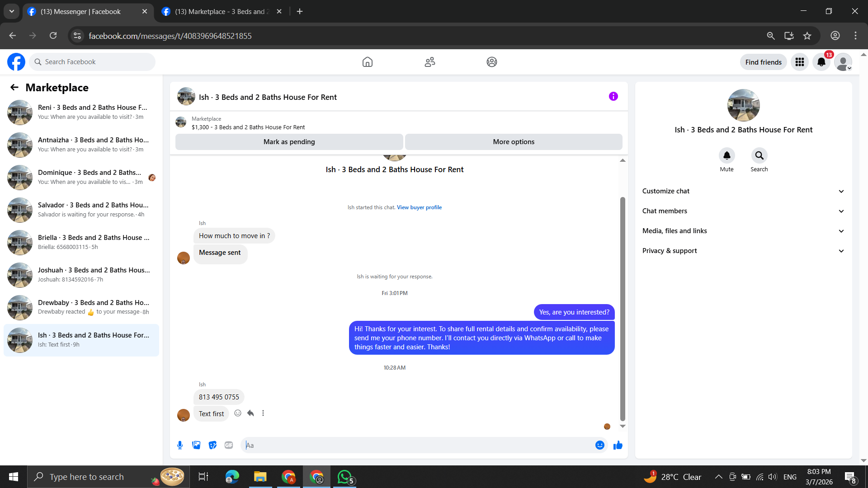
Task: Focus the Search Facebook field
Action: (92, 62)
